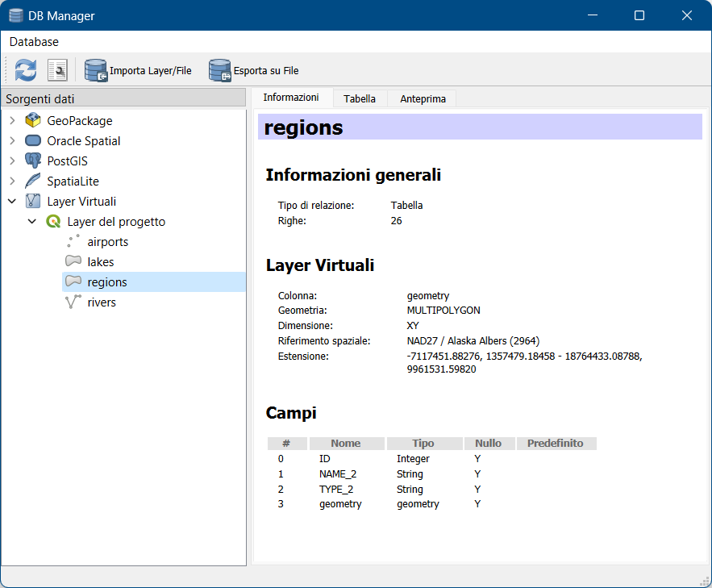Click the Predefinito column header
This screenshot has height=588, width=712.
(x=556, y=443)
